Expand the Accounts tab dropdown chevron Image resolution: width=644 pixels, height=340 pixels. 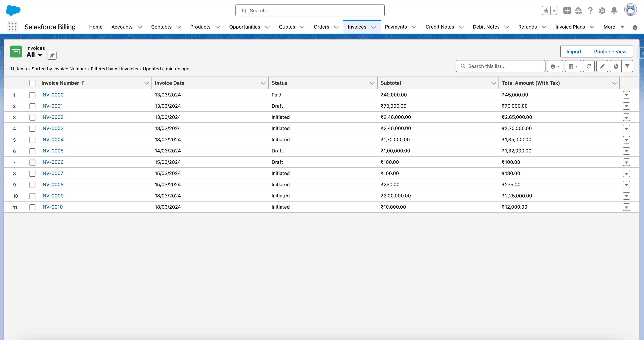tap(140, 27)
